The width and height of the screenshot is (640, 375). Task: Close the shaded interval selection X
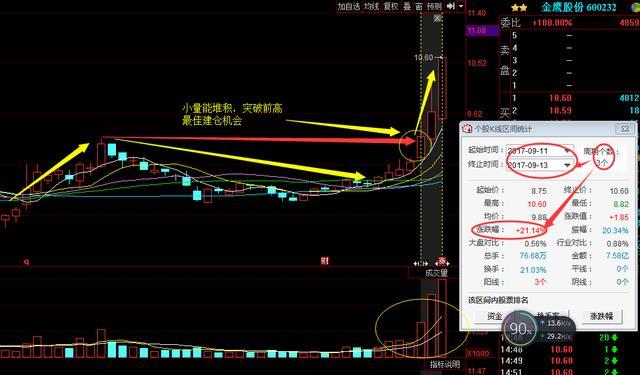pos(438,18)
